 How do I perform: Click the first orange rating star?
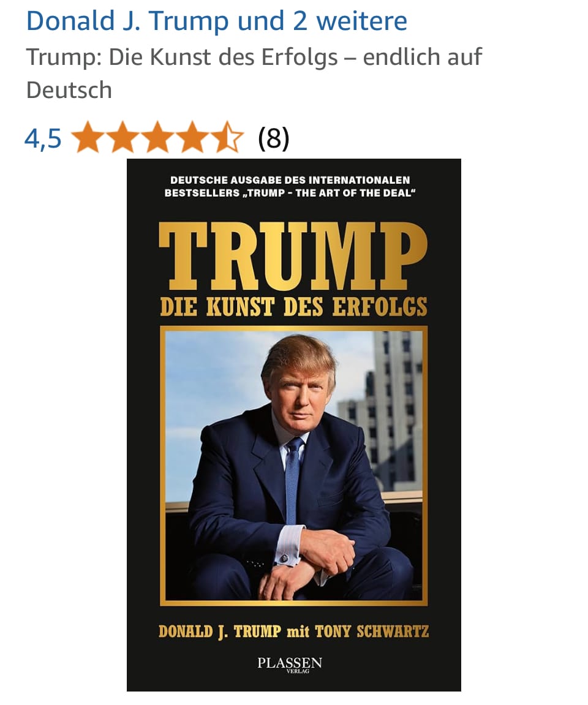pos(89,137)
